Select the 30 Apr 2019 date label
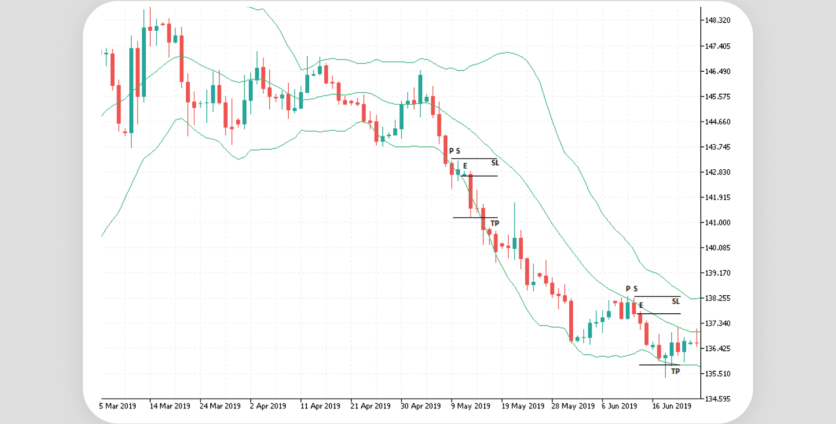 tap(420, 407)
